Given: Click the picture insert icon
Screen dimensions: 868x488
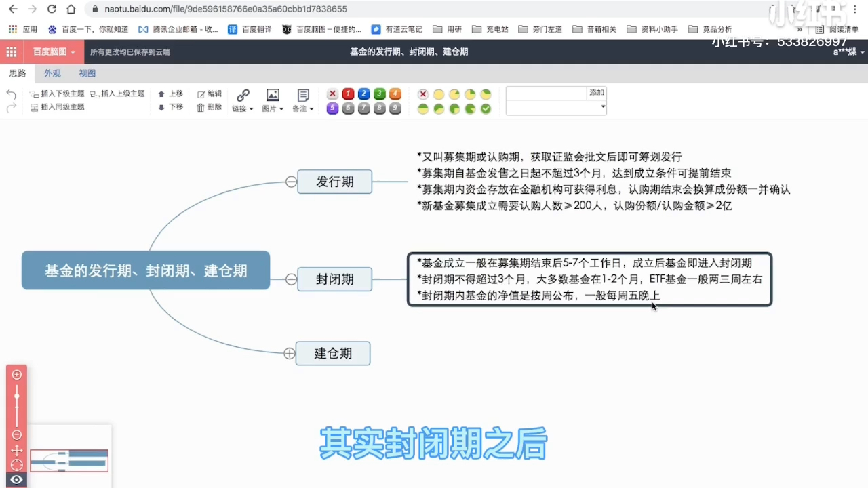Looking at the screenshot, I should 273,96.
